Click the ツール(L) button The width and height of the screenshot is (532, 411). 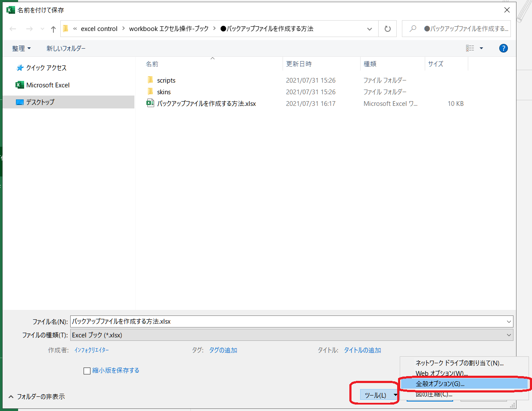375,395
